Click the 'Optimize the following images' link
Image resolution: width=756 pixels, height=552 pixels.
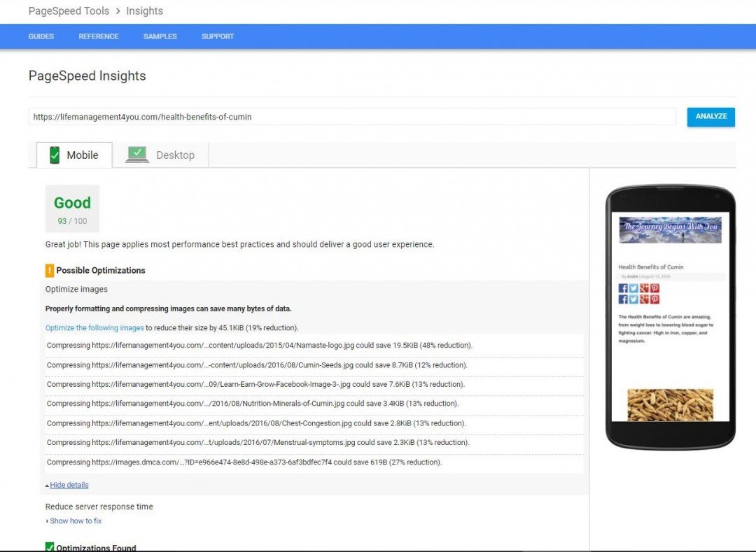point(94,327)
